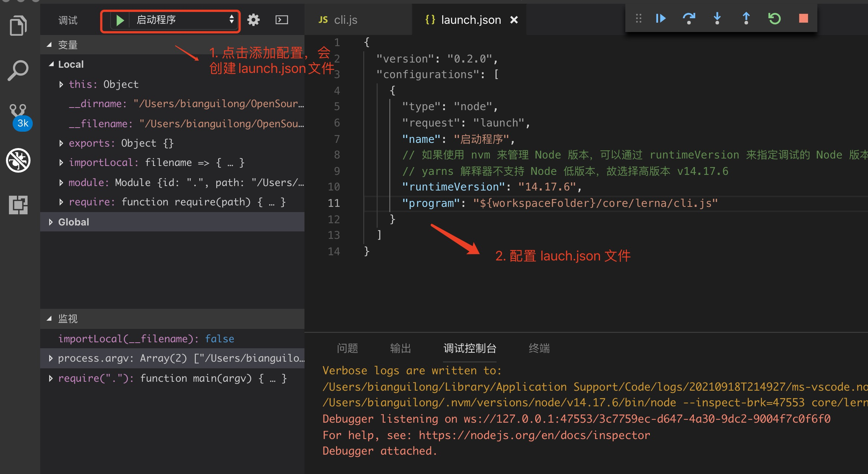This screenshot has height=474, width=868.
Task: Expand the this: Object variable
Action: pos(61,84)
